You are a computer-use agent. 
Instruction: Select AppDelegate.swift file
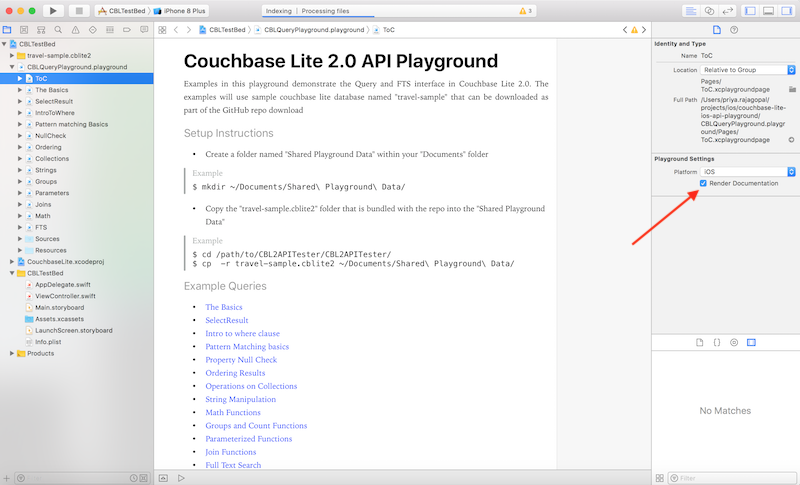(63, 285)
